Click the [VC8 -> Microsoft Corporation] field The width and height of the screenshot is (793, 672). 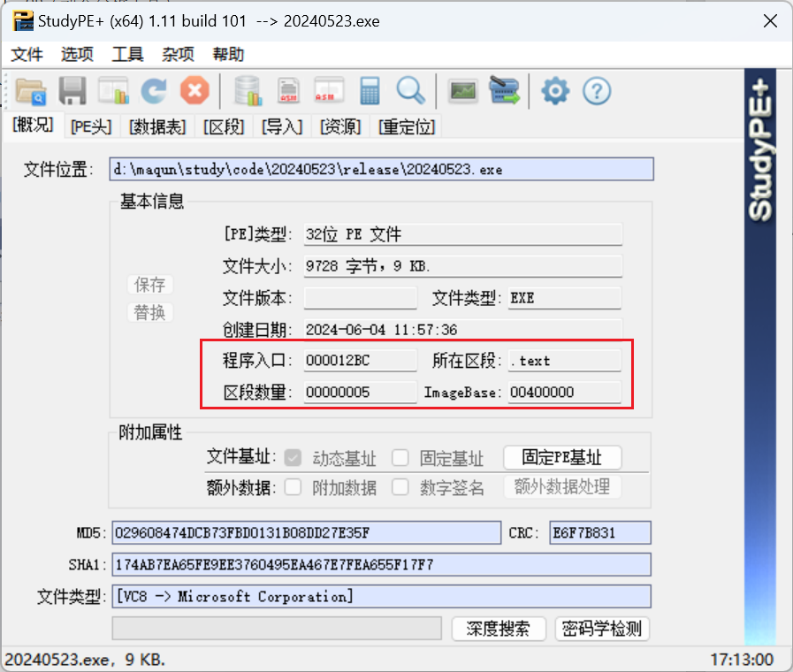click(x=381, y=597)
